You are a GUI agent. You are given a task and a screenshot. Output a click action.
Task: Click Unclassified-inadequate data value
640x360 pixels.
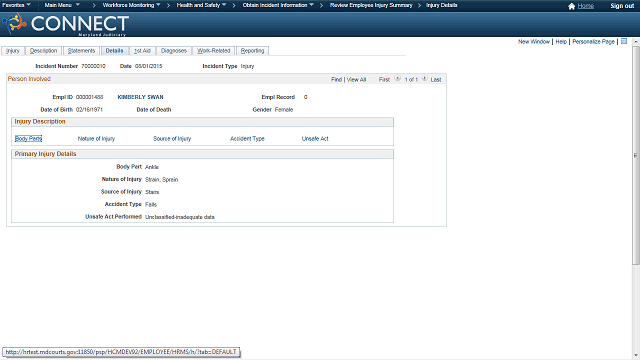coord(180,217)
